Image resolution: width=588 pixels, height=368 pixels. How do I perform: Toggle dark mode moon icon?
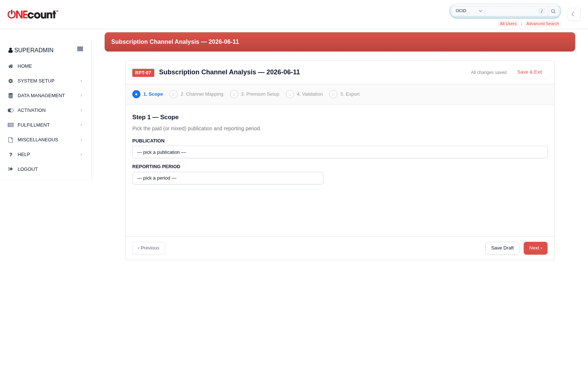click(574, 14)
